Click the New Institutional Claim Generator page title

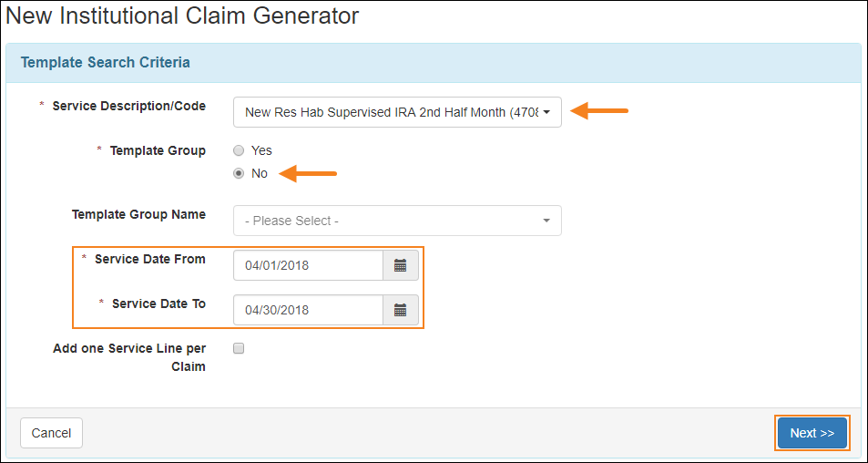tap(182, 15)
